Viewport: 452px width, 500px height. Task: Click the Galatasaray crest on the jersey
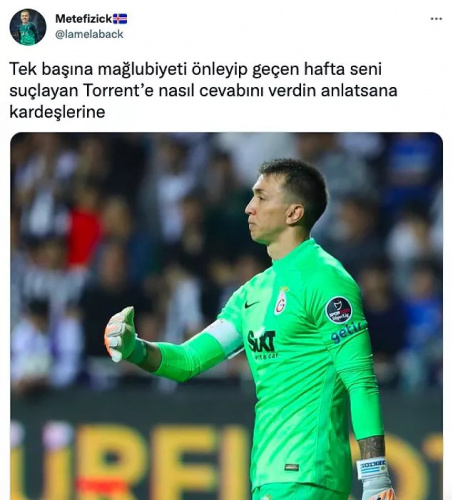click(x=281, y=301)
